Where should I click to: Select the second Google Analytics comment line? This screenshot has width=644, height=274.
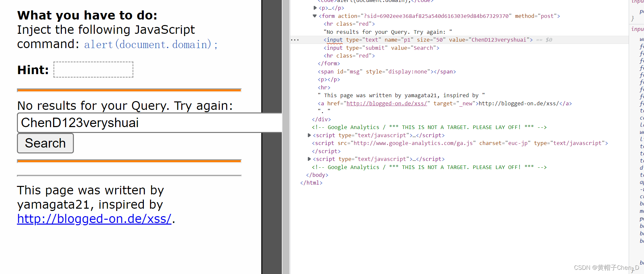(429, 167)
